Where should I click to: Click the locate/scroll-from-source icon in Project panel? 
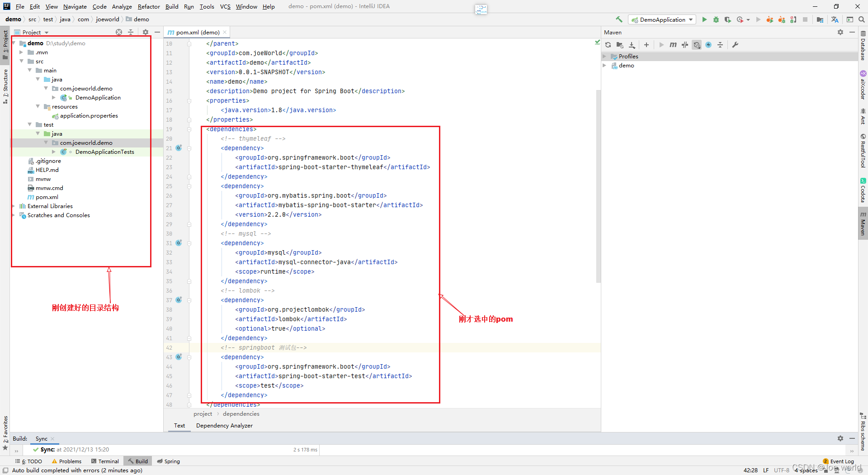(x=119, y=32)
